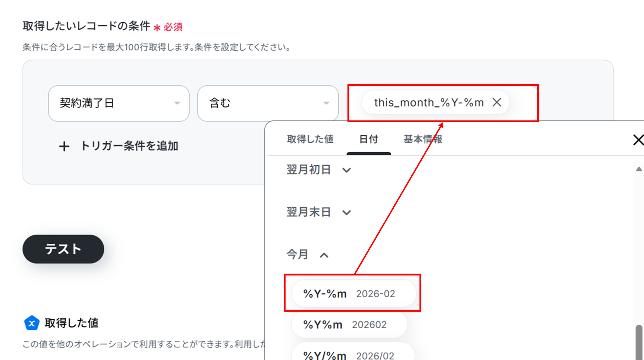Pick the %Y/%m 2026/02 date format
Image resolution: width=644 pixels, height=360 pixels.
352,355
